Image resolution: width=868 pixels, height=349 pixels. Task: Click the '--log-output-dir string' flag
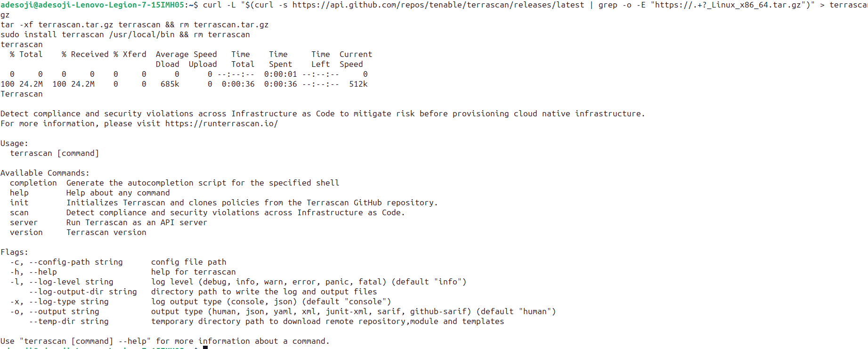[83, 292]
